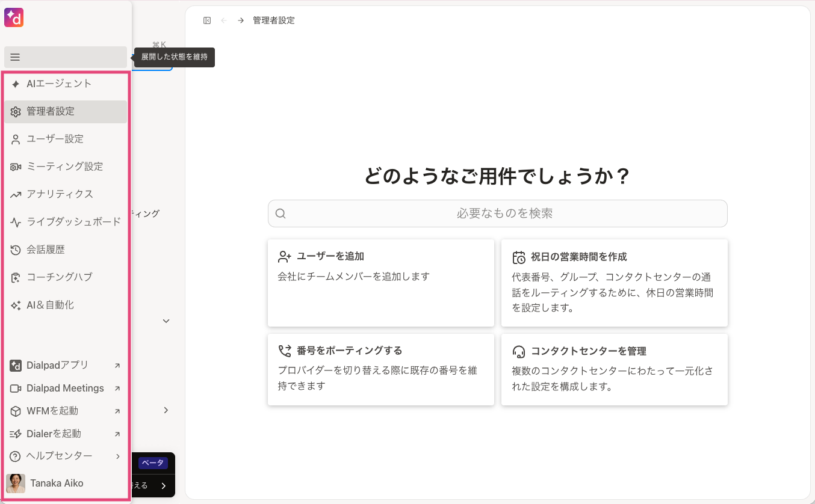Click the 管理者設定 breadcrumb in the top bar
Screen dimensions: 815x504
coord(274,20)
